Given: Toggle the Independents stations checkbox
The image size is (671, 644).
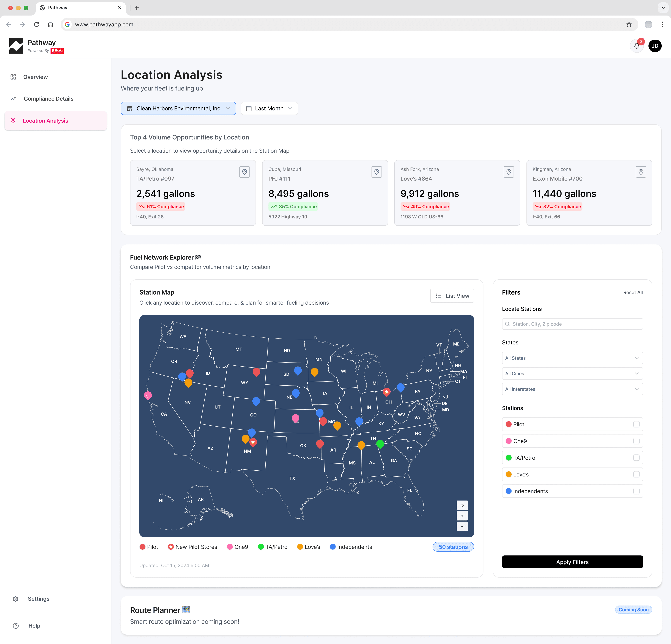Looking at the screenshot, I should (636, 491).
